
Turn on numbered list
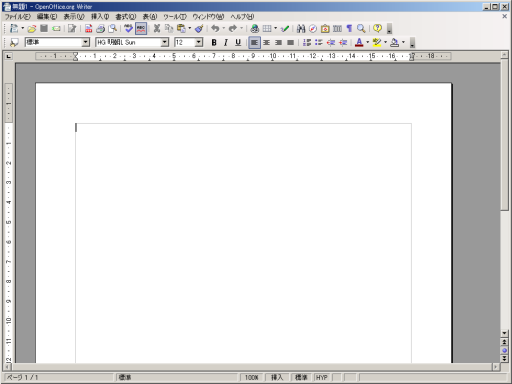[307, 42]
